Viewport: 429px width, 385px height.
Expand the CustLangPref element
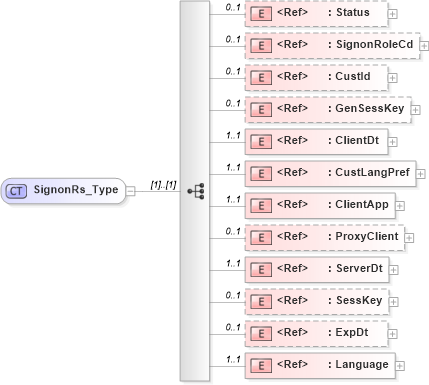click(x=421, y=174)
